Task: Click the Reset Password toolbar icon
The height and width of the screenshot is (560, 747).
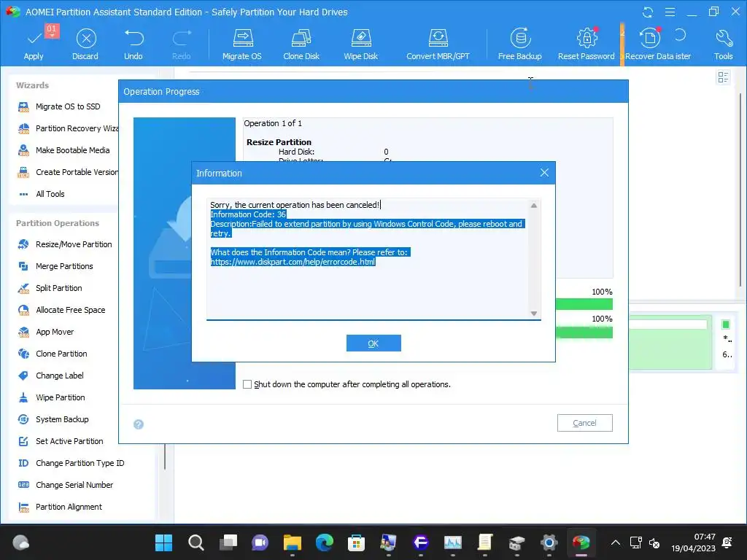Action: tap(587, 43)
